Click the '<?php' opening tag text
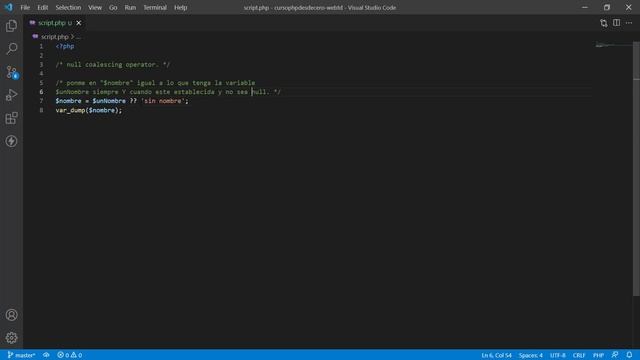Viewport: 640px width, 360px height. pyautogui.click(x=65, y=46)
